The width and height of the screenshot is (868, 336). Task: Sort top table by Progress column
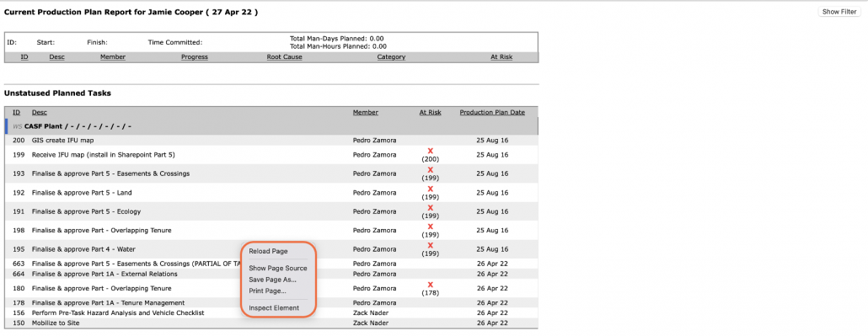(x=195, y=57)
